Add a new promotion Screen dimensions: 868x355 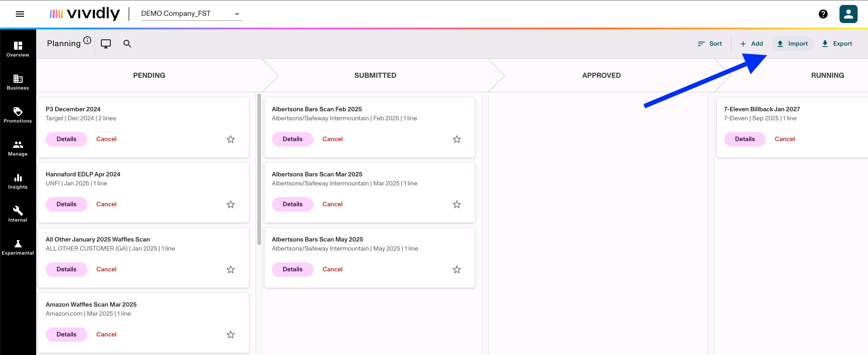pos(751,44)
